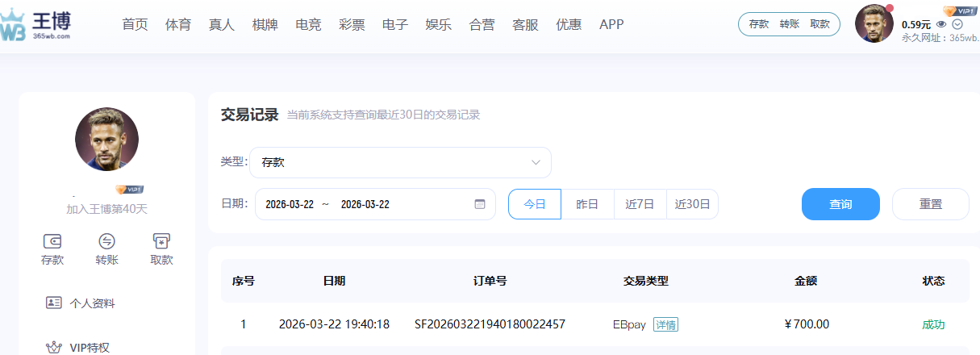Click the calendar icon in date field

coord(480,204)
